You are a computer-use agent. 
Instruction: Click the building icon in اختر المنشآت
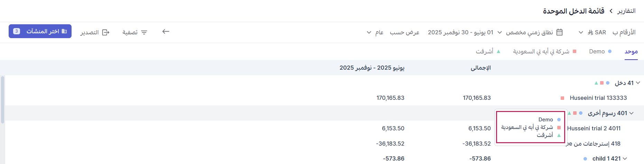tap(64, 31)
